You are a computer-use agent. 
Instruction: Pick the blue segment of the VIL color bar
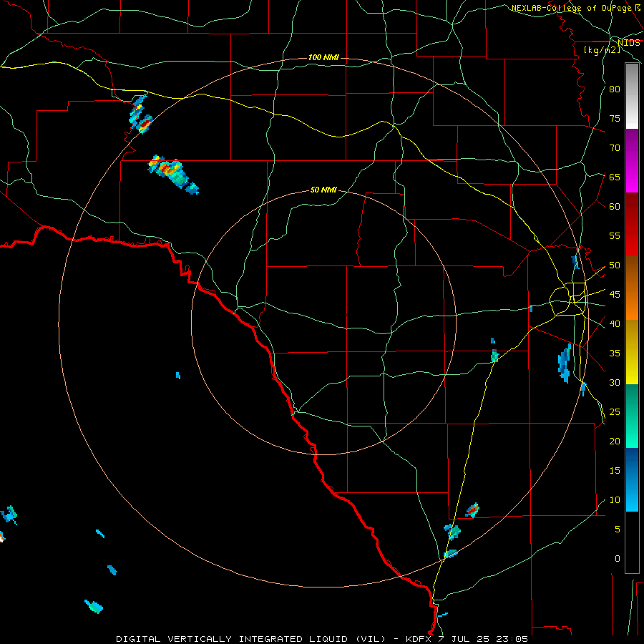coord(632,479)
